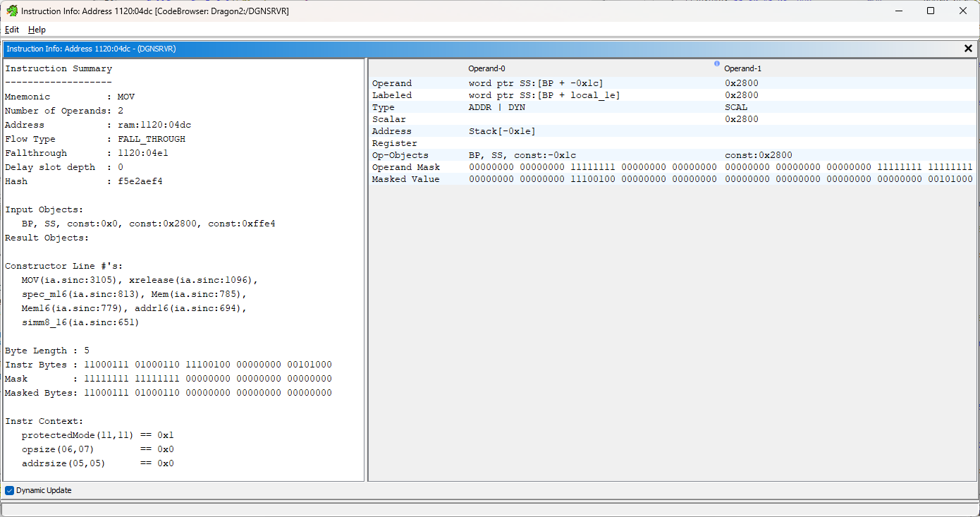The width and height of the screenshot is (980, 517).
Task: Select the Operand-0 column header
Action: [486, 68]
